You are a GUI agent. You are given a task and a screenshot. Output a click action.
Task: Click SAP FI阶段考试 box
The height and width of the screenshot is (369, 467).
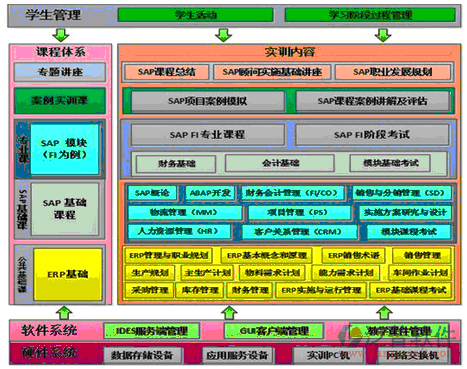click(x=372, y=135)
